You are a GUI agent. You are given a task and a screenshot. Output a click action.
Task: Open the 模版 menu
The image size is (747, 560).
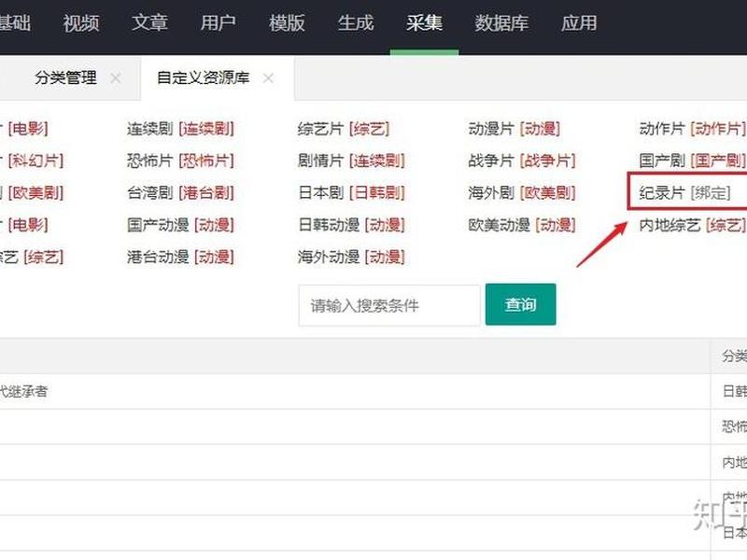287,22
